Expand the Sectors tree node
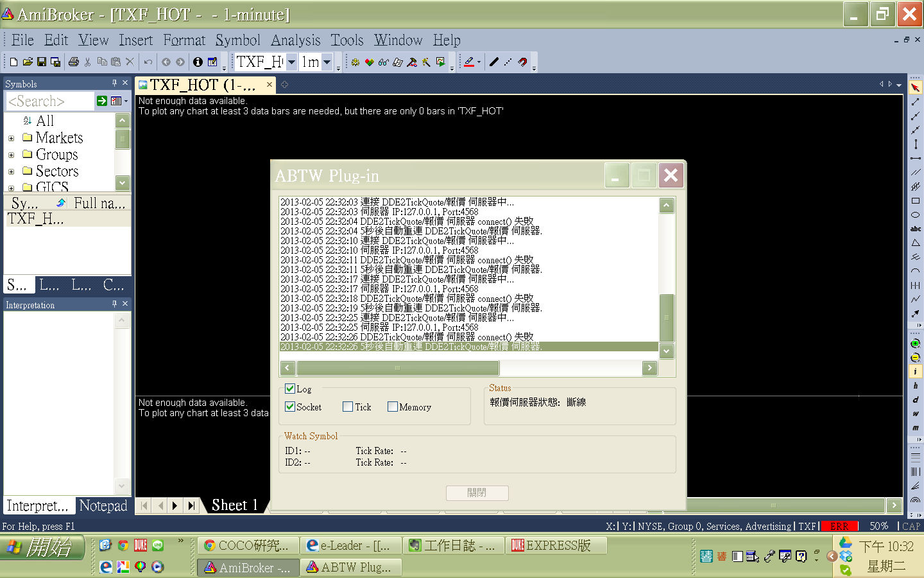The height and width of the screenshot is (578, 924). [11, 171]
